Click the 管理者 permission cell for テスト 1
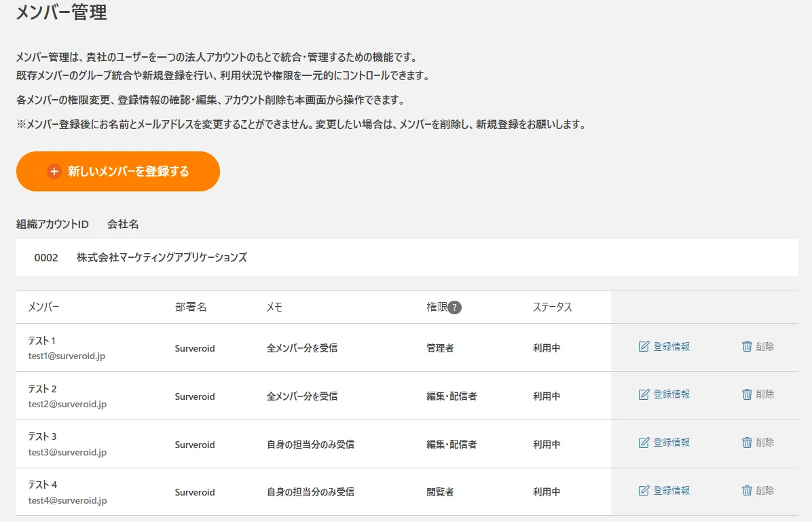Viewport: 812px width, 522px height. coord(440,348)
